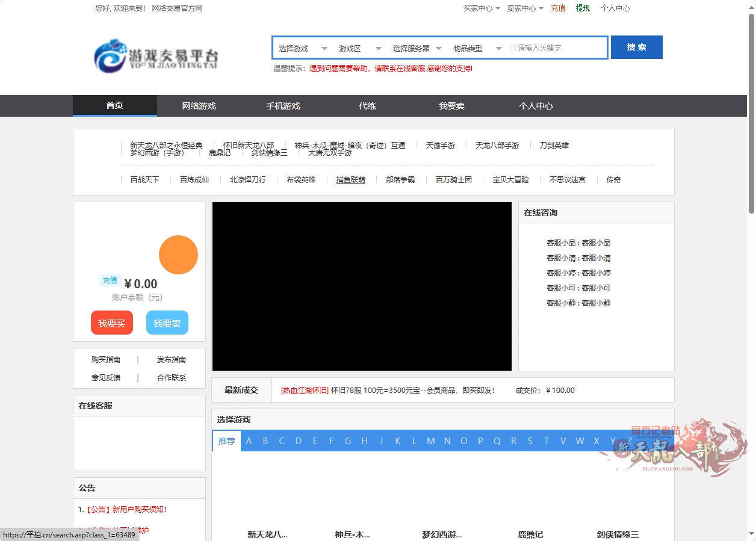Open the 选择服务器 dropdown

point(417,48)
